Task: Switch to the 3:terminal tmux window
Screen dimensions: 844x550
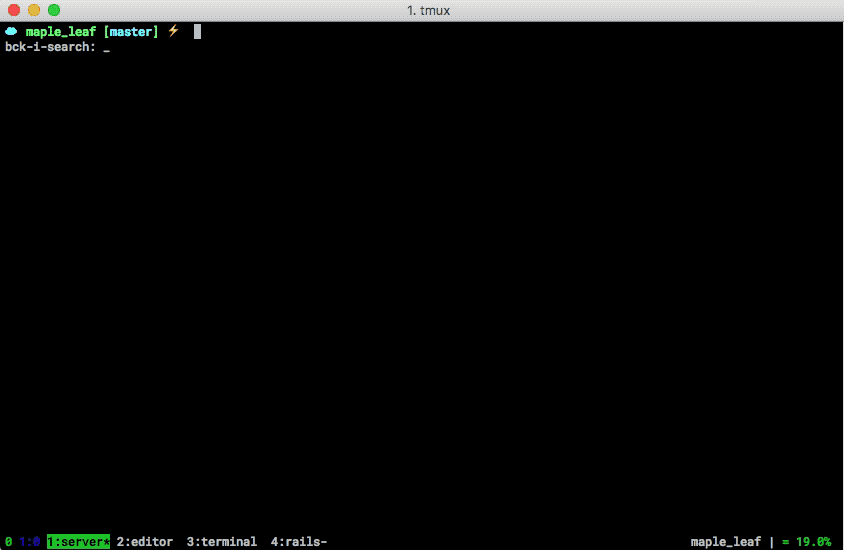Action: (222, 541)
